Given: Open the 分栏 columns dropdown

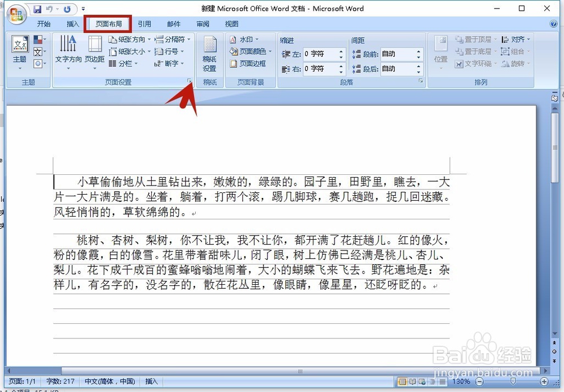Looking at the screenshot, I should click(124, 64).
